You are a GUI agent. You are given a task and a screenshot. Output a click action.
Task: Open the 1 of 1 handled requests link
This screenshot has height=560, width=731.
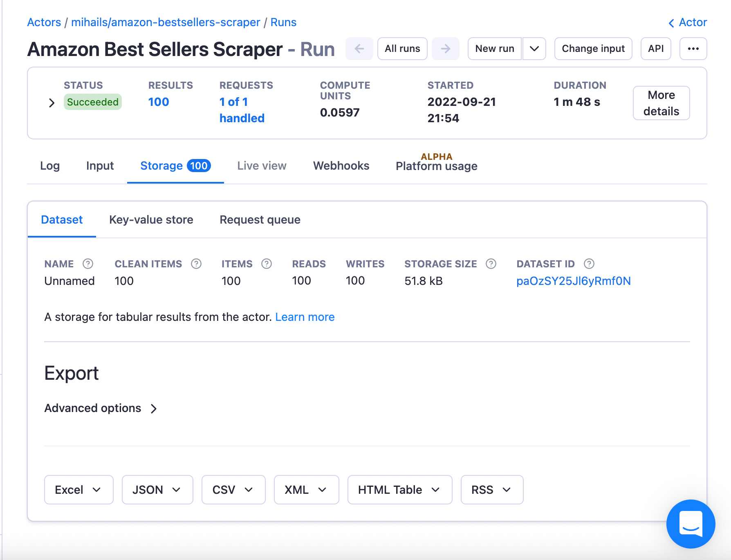coord(242,110)
